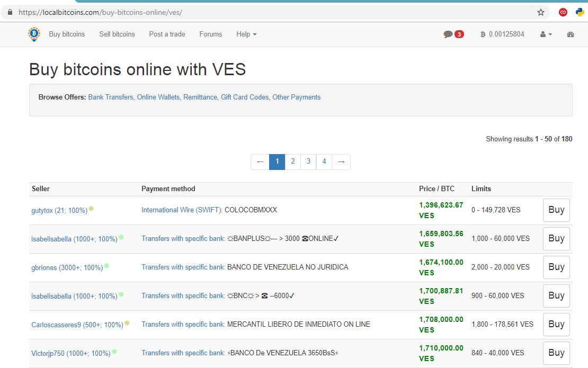Go to page 4 of results

(x=324, y=162)
